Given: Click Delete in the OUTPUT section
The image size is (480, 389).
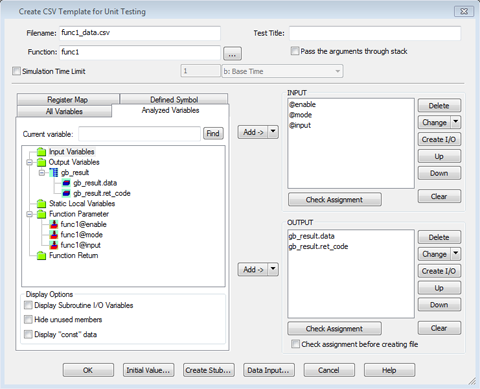Looking at the screenshot, I should click(439, 237).
